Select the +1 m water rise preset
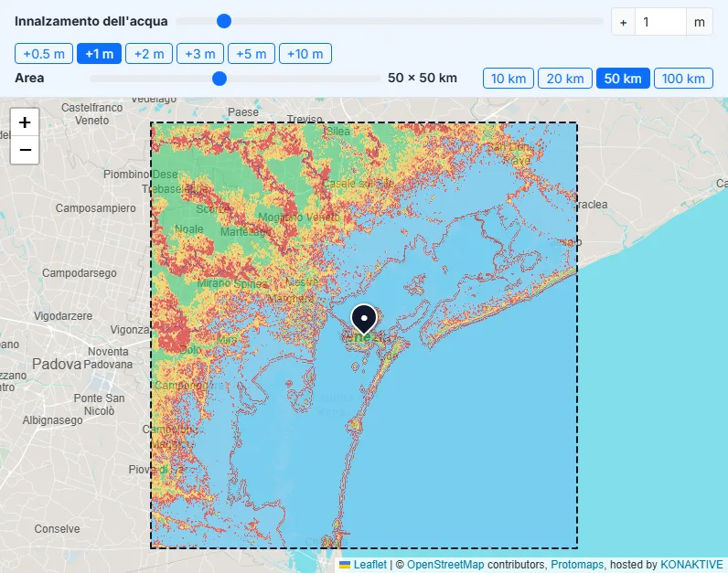728x573 pixels. pyautogui.click(x=100, y=54)
